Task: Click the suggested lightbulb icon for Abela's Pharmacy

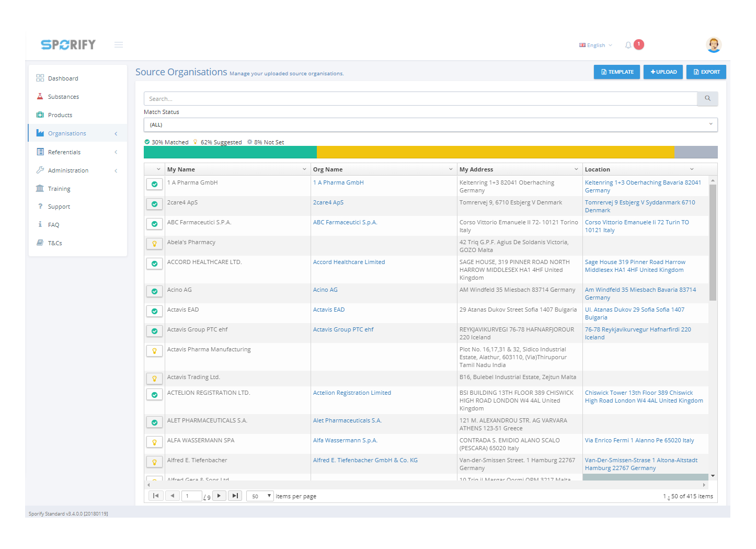Action: pyautogui.click(x=154, y=244)
